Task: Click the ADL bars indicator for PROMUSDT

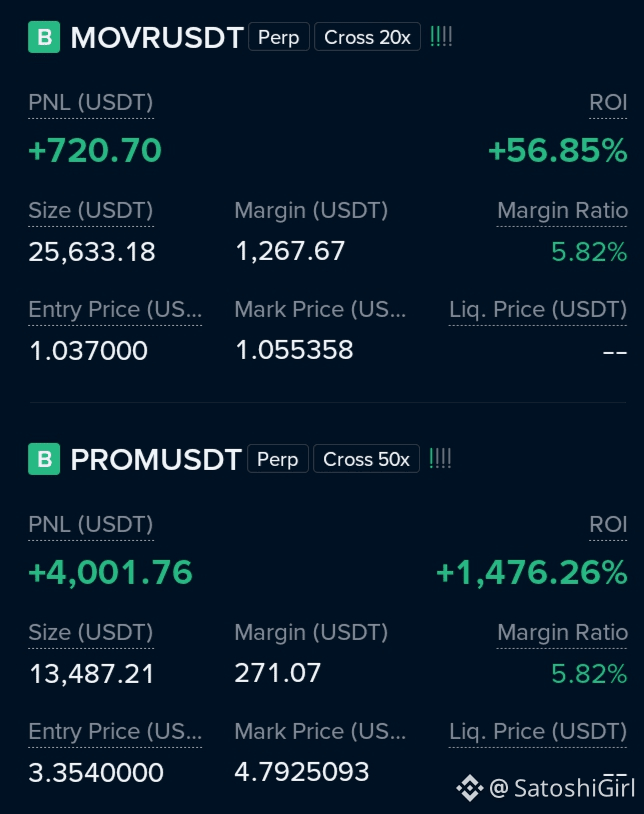Action: pos(440,459)
